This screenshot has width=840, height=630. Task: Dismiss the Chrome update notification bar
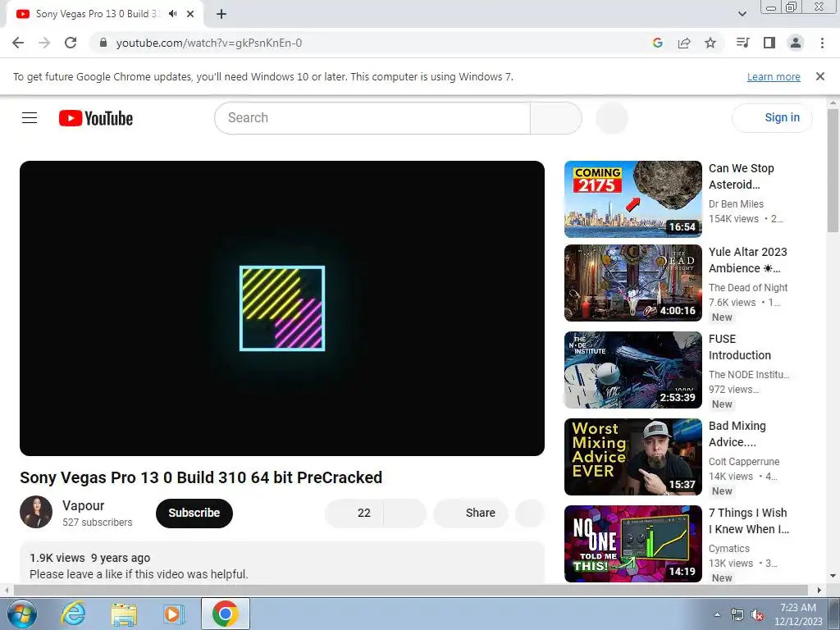pos(820,76)
